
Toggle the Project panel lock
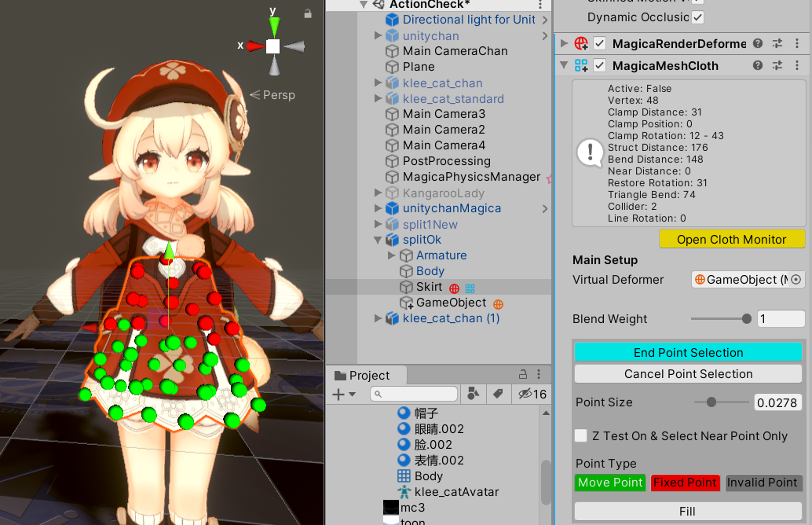point(523,374)
